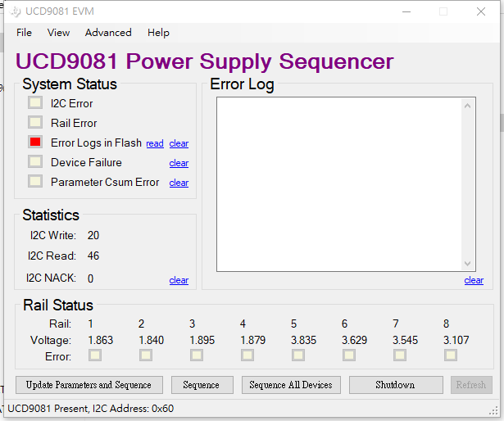Click the Rail 4 error indicator
The width and height of the screenshot is (504, 421).
[x=247, y=355]
